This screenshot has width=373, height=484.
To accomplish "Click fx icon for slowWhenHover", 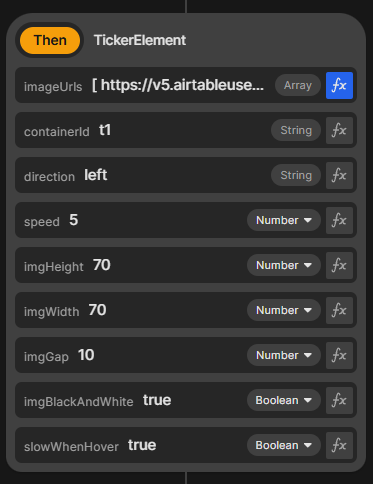I will tap(339, 445).
